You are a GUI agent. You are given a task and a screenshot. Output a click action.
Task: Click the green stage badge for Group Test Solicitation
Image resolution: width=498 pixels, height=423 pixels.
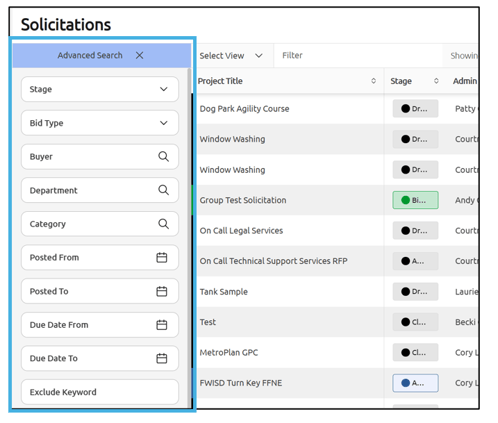click(x=415, y=200)
